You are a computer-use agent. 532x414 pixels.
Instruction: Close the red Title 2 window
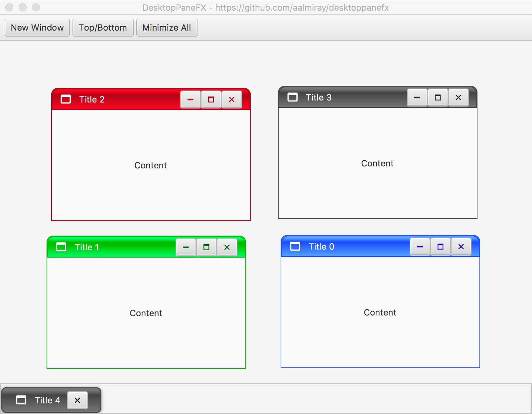(232, 100)
